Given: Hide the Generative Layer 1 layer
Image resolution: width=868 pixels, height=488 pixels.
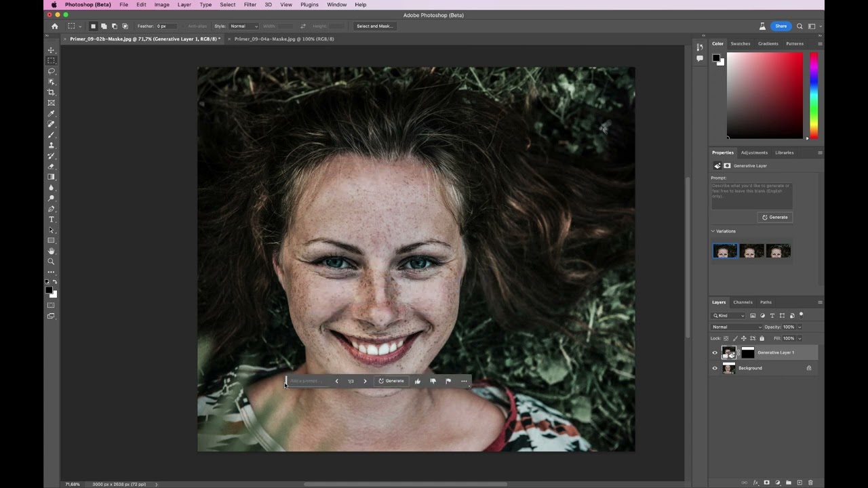Looking at the screenshot, I should click(x=714, y=352).
